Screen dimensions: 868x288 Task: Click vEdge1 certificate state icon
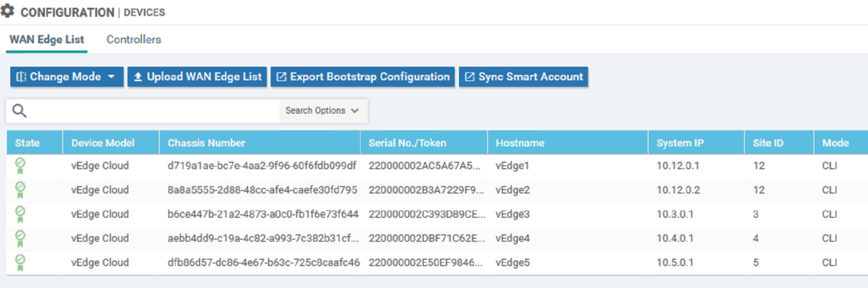click(x=20, y=166)
